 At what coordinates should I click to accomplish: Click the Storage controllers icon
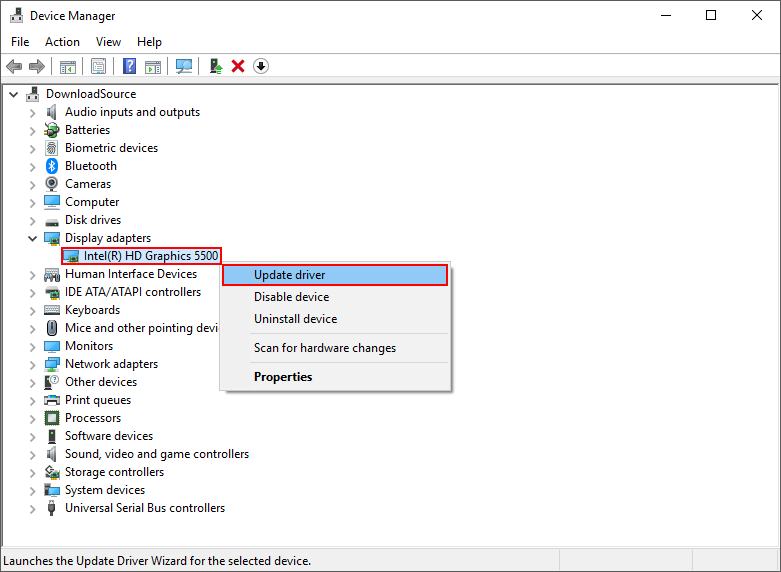tap(52, 472)
